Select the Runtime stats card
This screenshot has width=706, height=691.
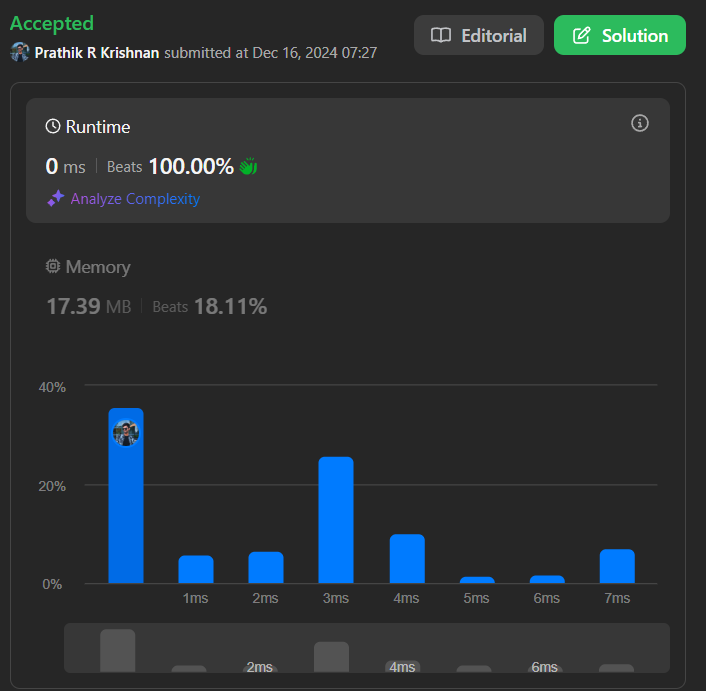pyautogui.click(x=347, y=160)
